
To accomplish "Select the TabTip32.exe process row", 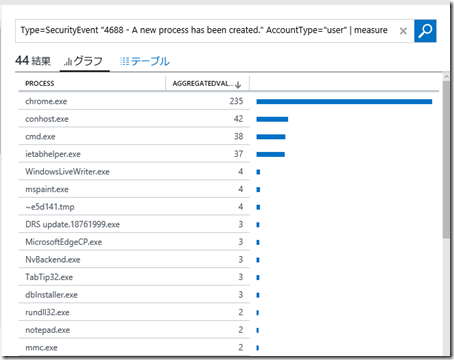I will click(x=134, y=277).
